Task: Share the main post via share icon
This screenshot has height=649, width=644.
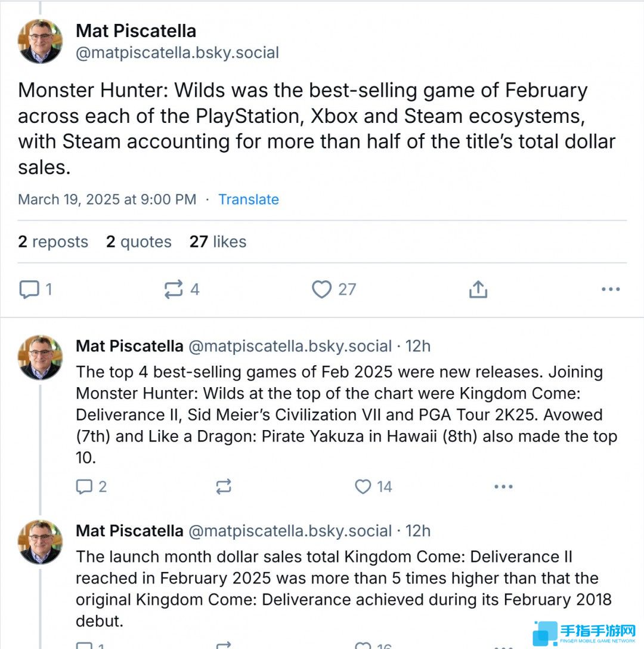Action: click(478, 289)
